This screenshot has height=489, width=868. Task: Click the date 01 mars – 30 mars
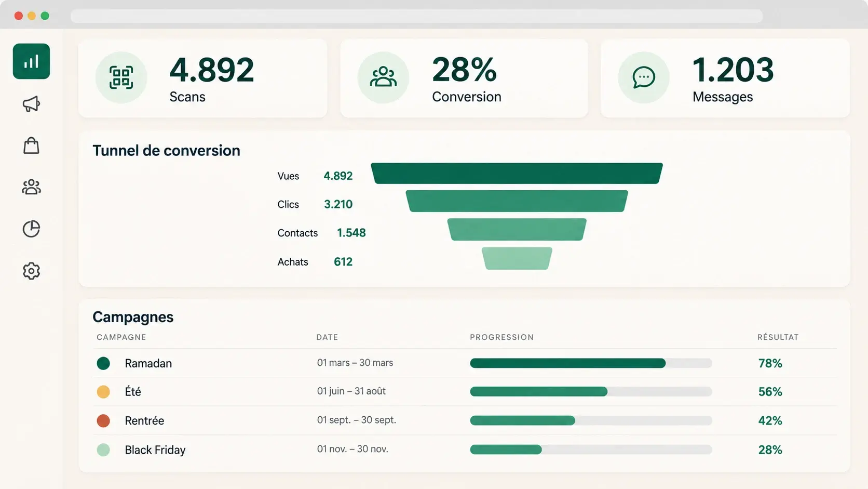[x=355, y=363]
